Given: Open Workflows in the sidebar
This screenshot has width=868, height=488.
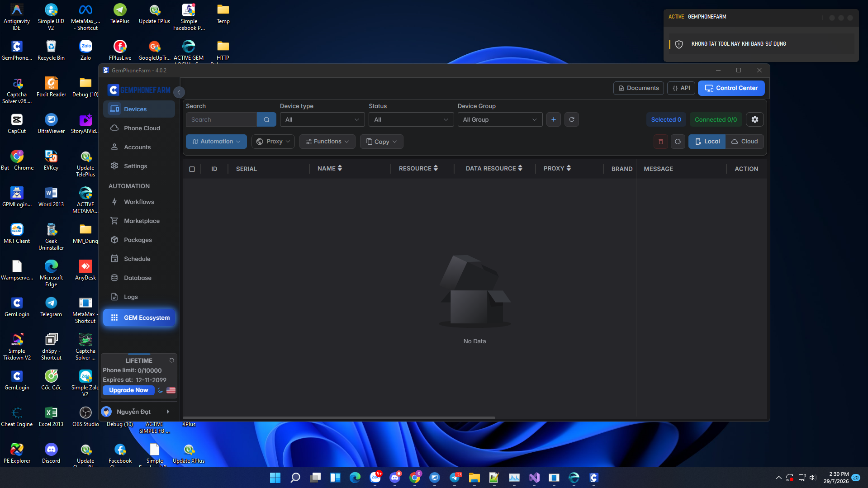Looking at the screenshot, I should pos(139,202).
